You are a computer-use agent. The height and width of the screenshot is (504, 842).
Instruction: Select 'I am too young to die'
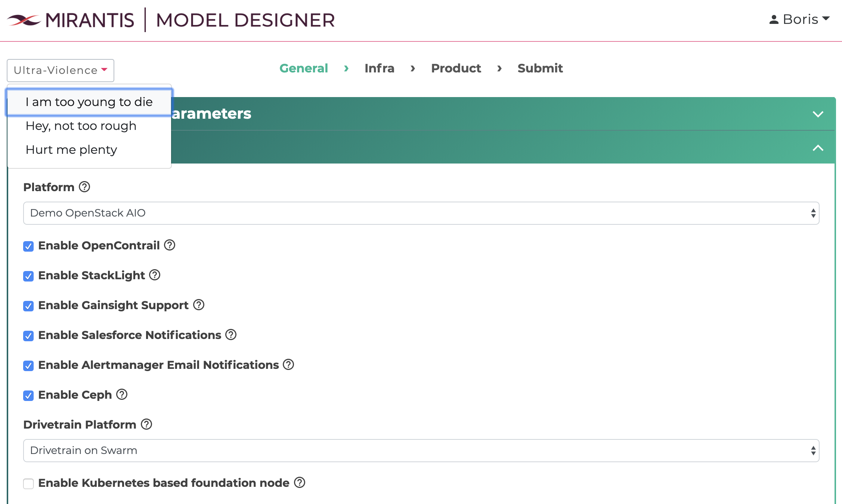[x=89, y=102]
